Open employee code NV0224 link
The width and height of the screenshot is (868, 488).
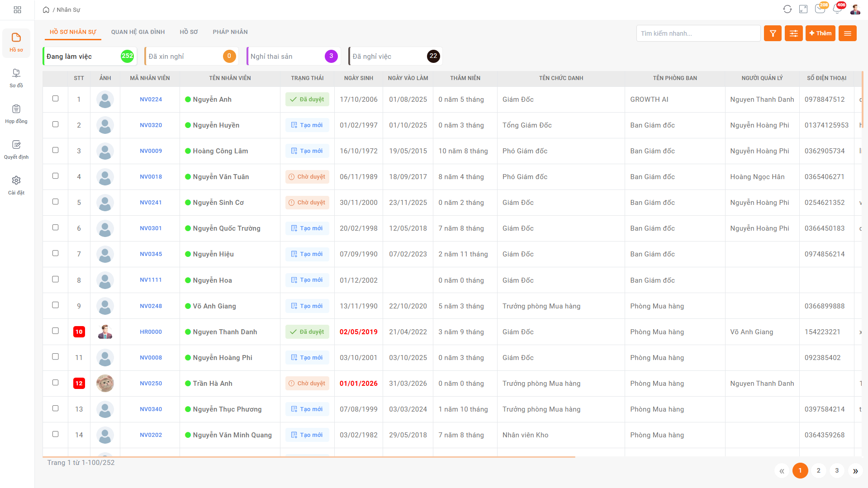coord(151,99)
